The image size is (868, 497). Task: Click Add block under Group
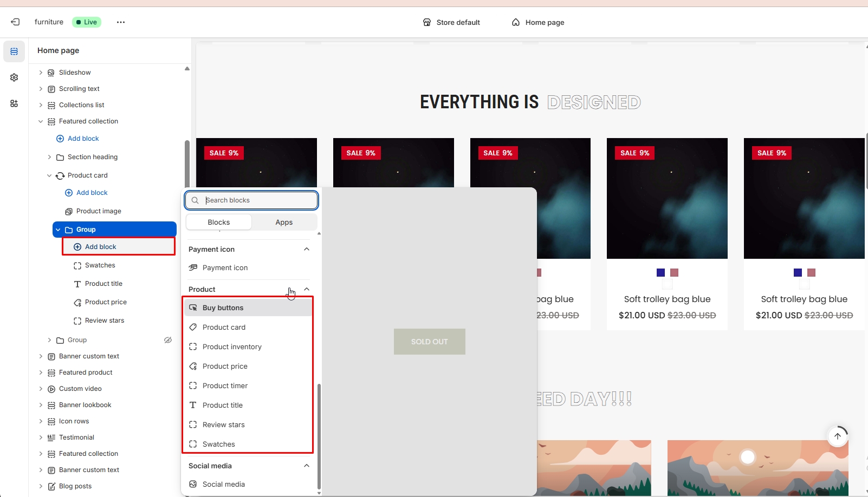[101, 247]
